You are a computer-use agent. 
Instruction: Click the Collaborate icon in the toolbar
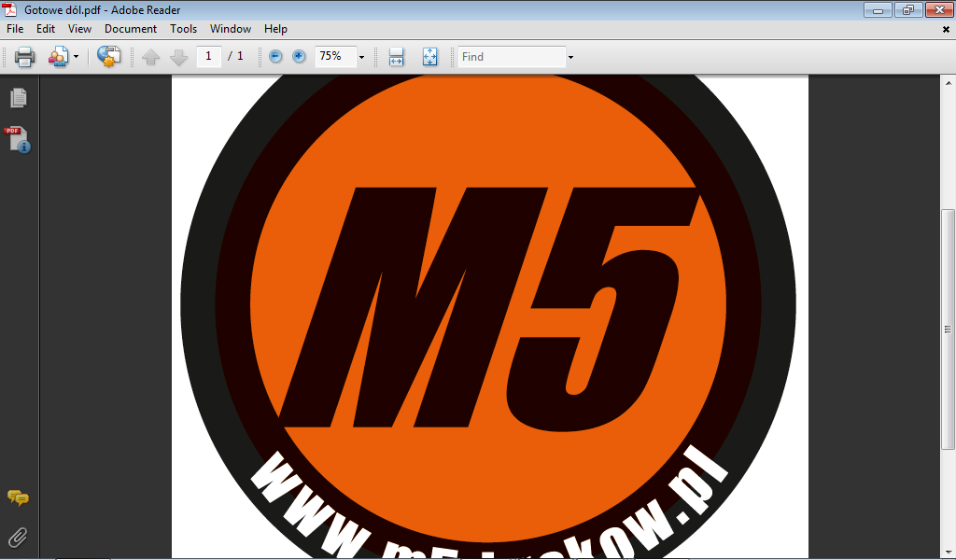click(x=59, y=57)
